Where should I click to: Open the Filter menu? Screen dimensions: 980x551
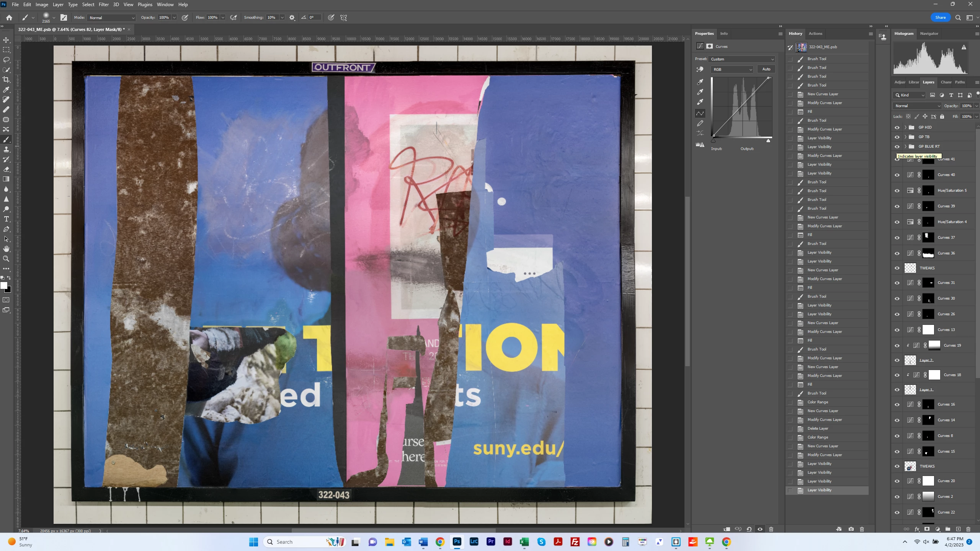pos(103,5)
